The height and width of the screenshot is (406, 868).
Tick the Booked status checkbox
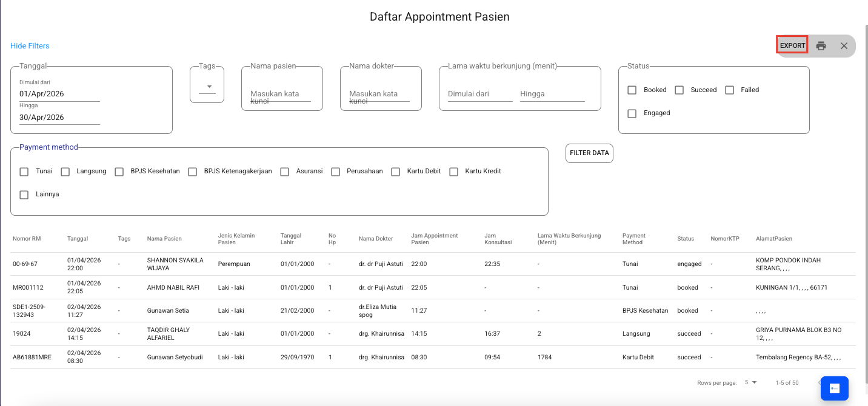(x=632, y=90)
